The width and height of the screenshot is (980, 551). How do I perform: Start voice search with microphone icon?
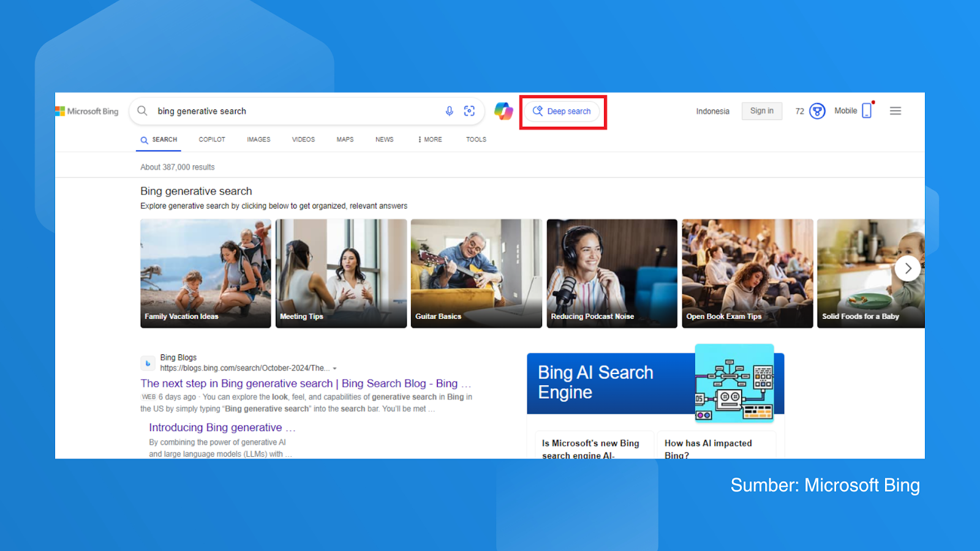coord(450,111)
